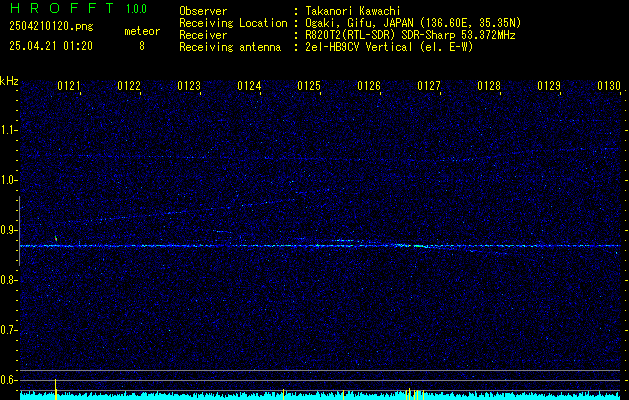629x400 pixels.
Task: Click the red-green meteor echo near 0121
Action: click(x=56, y=239)
